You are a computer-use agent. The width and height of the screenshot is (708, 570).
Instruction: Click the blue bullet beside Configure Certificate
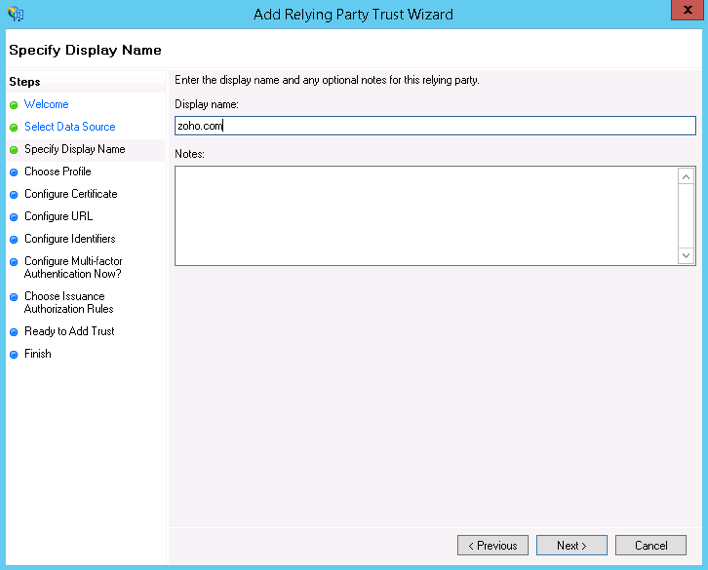(x=14, y=195)
